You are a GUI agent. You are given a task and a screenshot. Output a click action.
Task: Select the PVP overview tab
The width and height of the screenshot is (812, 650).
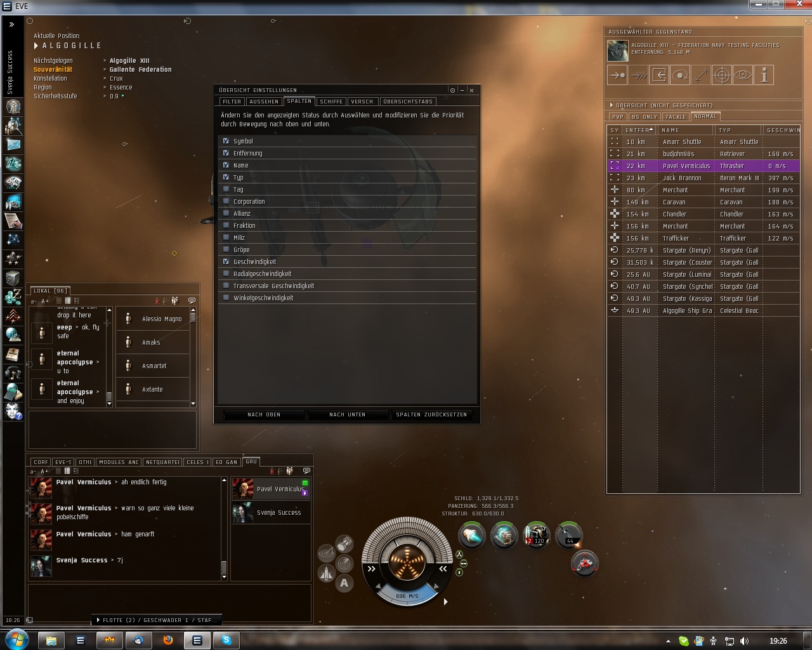click(618, 117)
